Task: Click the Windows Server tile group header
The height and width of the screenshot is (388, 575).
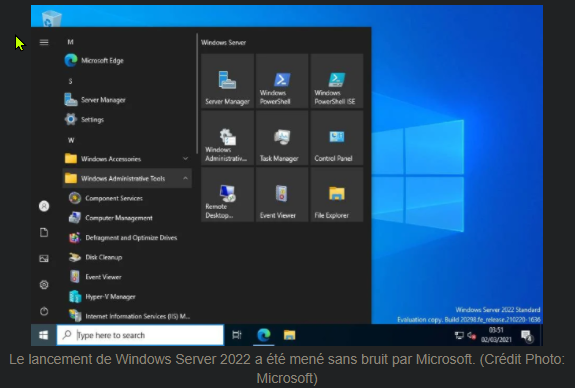Action: point(223,43)
